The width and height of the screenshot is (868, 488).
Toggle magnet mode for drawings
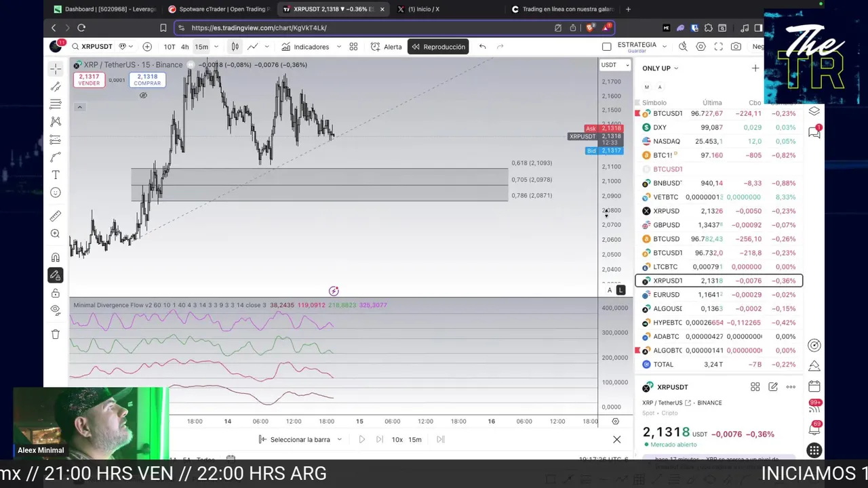(x=56, y=258)
